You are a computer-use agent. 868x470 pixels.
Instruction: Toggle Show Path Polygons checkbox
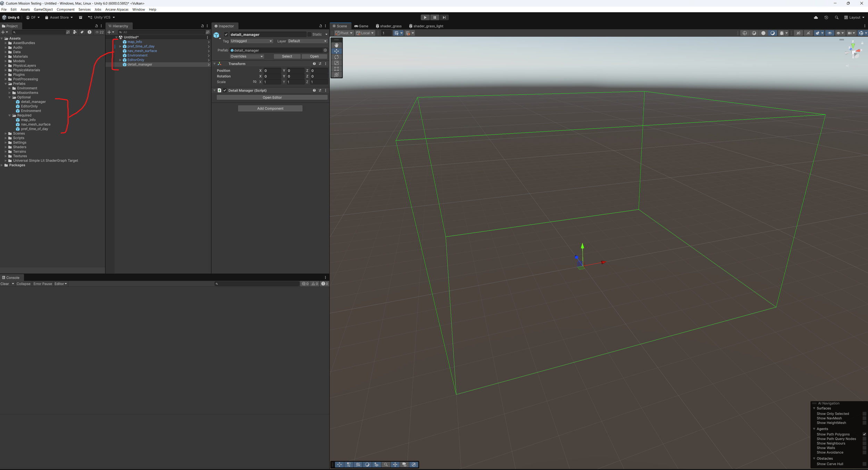864,434
